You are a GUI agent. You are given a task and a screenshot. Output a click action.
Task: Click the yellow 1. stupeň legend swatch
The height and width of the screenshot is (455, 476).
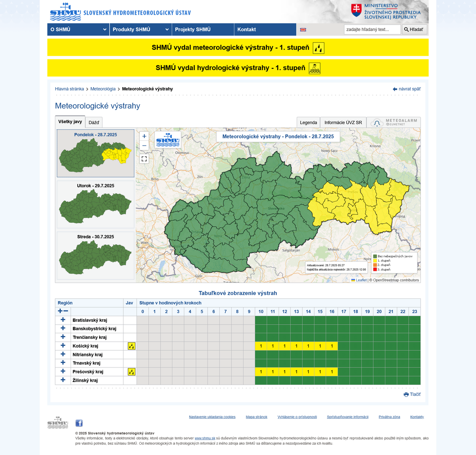pyautogui.click(x=375, y=261)
